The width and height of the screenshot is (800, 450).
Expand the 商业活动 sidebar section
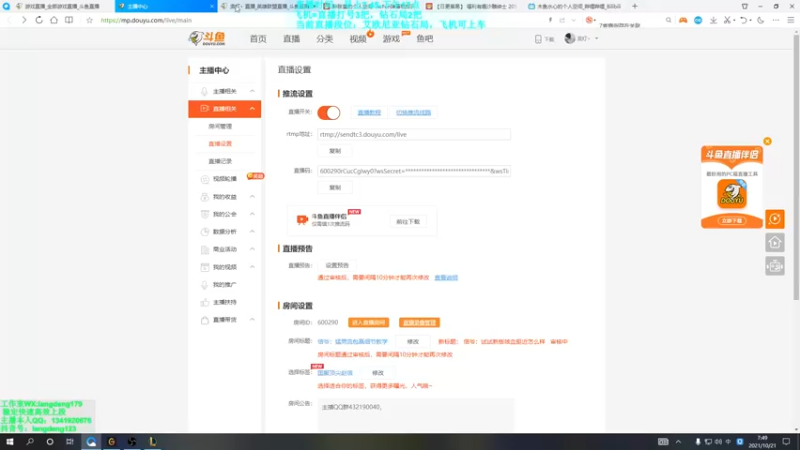pos(252,249)
